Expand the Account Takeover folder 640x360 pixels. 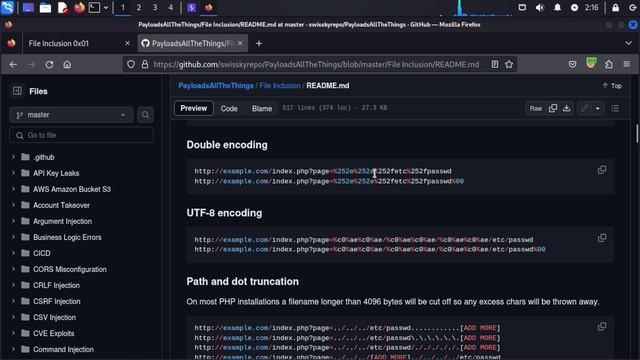13,205
